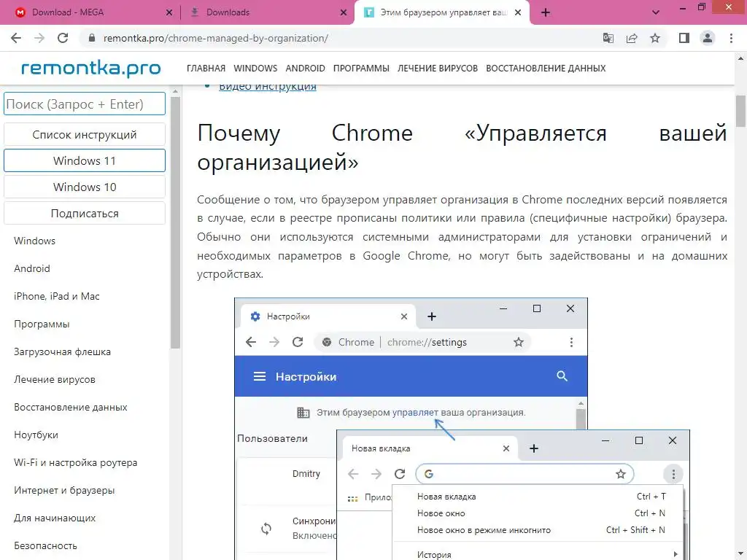Open the Список инструкций button
The width and height of the screenshot is (747, 560).
click(x=85, y=134)
